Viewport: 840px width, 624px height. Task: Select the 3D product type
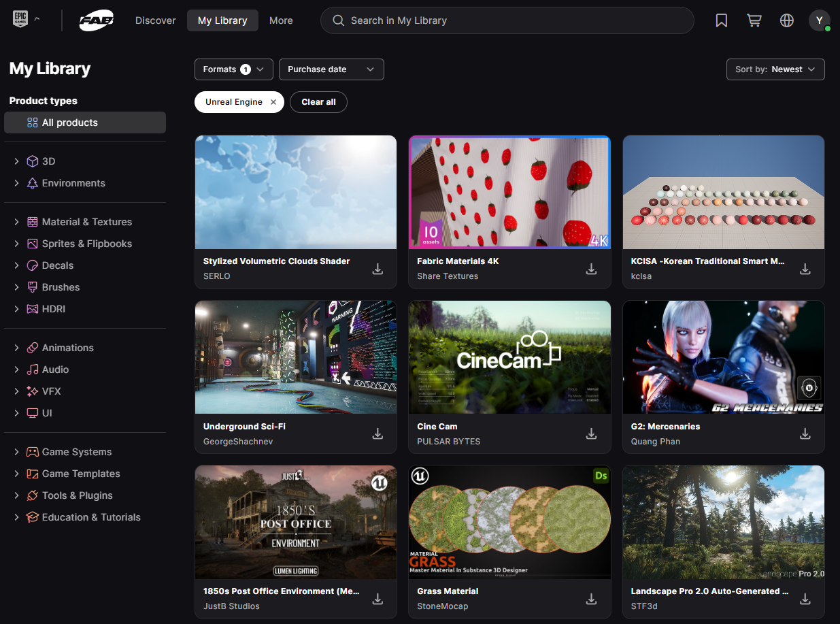(x=49, y=161)
